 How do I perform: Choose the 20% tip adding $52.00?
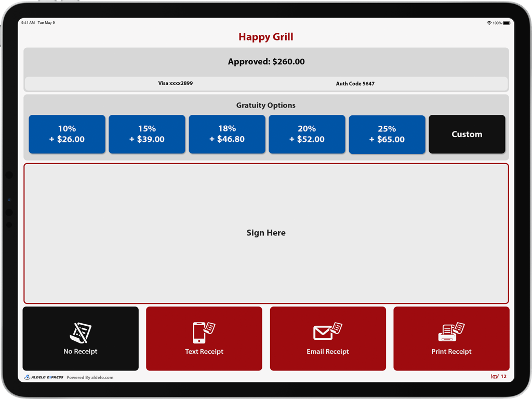307,134
